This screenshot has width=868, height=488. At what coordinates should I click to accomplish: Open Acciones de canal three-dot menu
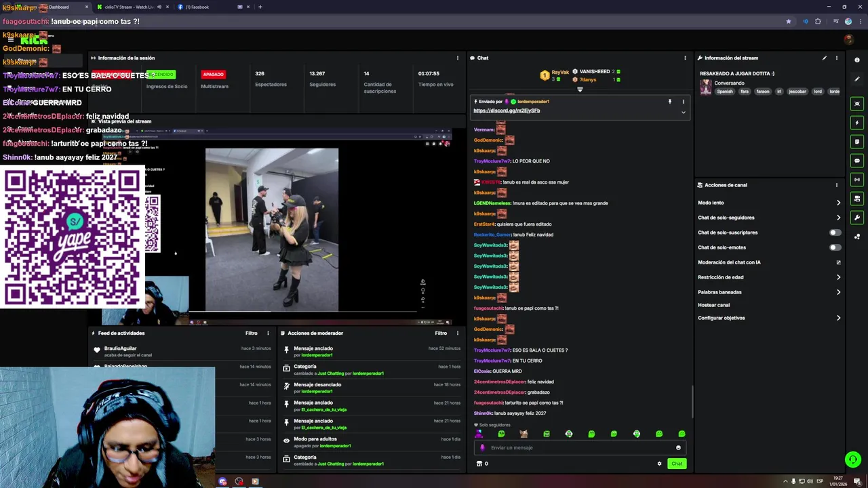coord(837,185)
